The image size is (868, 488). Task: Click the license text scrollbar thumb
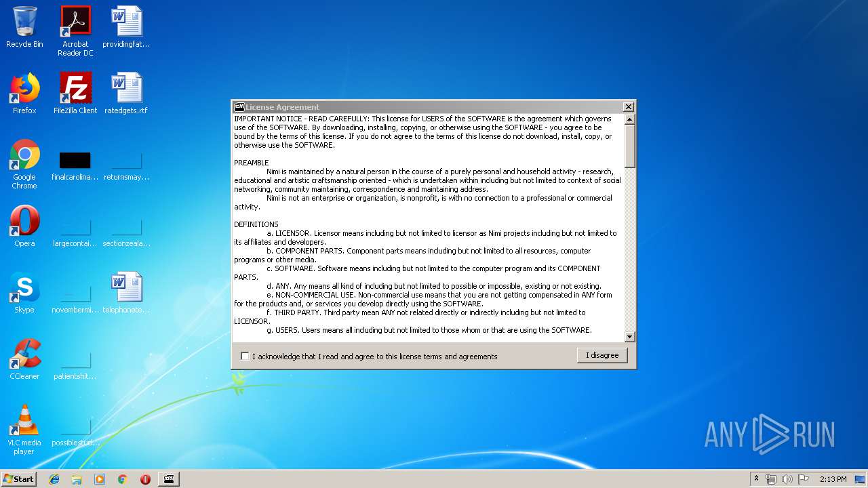pyautogui.click(x=629, y=146)
